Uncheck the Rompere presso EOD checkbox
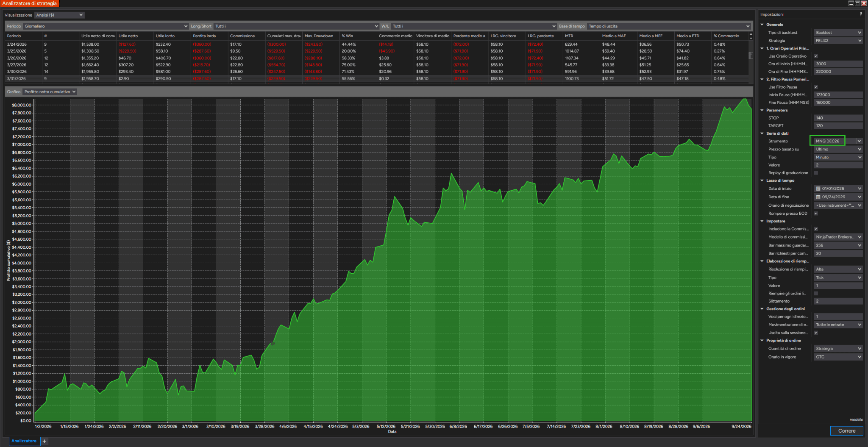 [x=816, y=214]
